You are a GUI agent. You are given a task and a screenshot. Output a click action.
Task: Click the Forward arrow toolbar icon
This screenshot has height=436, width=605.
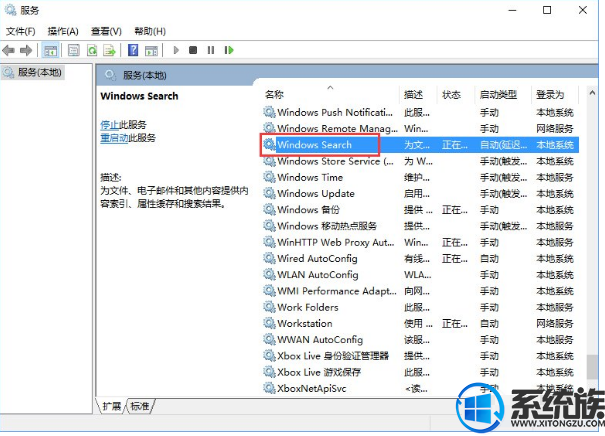click(x=26, y=50)
